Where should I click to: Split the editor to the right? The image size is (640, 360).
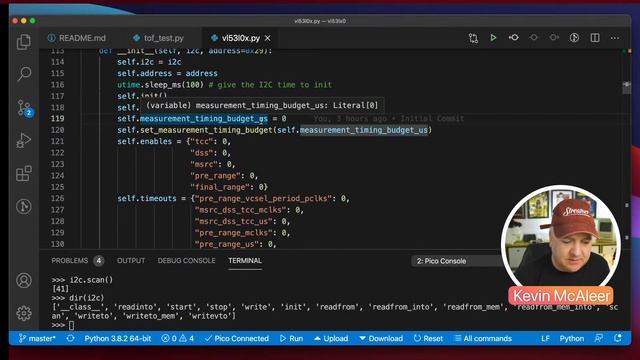595,38
